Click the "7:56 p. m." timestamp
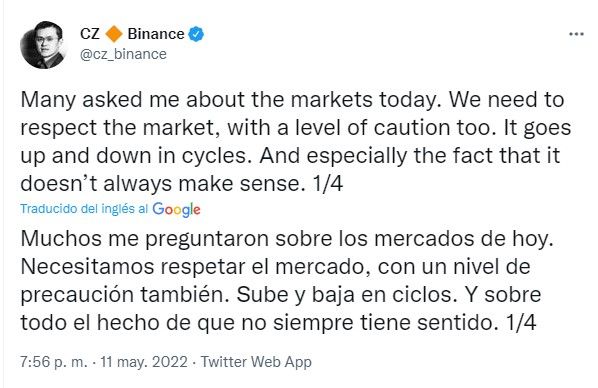The height and width of the screenshot is (388, 598). coord(54,362)
